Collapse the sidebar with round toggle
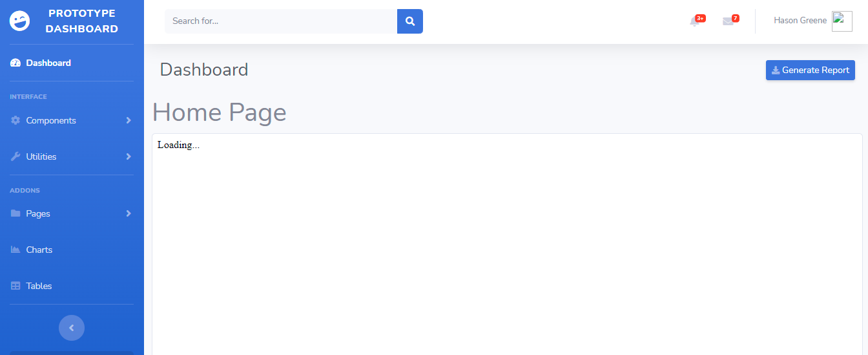The height and width of the screenshot is (355, 868). click(72, 328)
